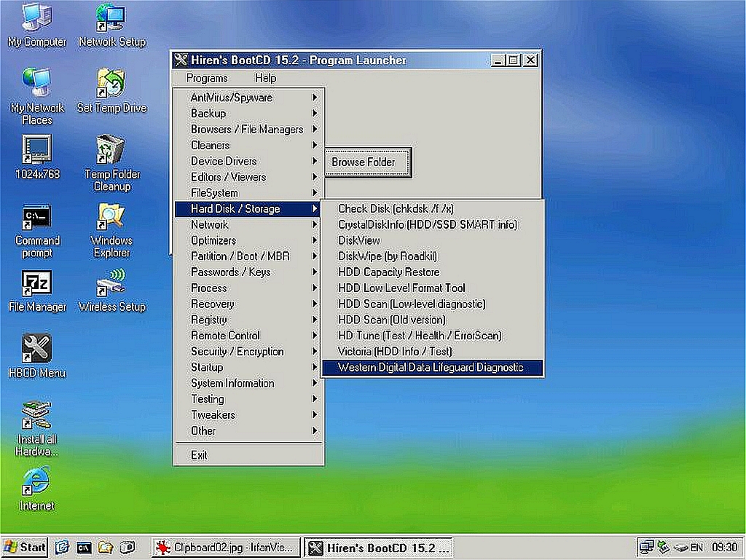Click the quick launch icon left of Clipboard02.jpg
746x560 pixels.
[127, 548]
